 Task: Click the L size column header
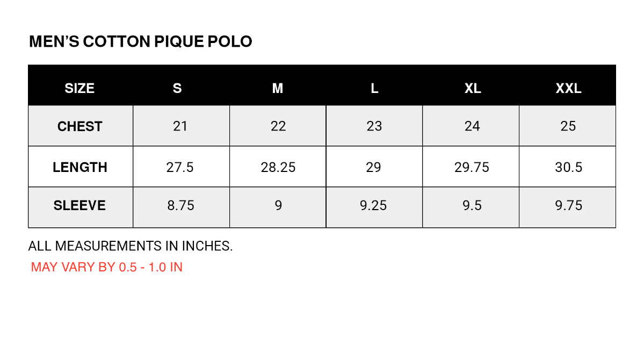pos(374,88)
